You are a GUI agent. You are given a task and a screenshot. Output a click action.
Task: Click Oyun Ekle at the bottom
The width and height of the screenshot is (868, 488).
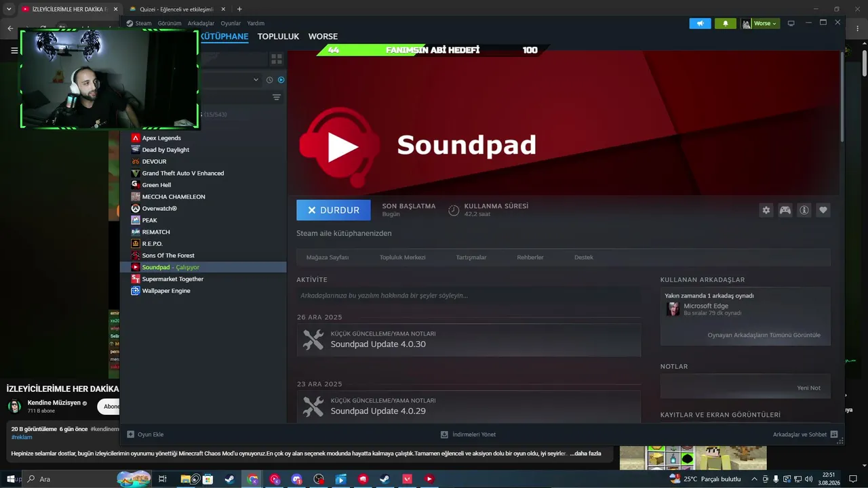tap(146, 434)
